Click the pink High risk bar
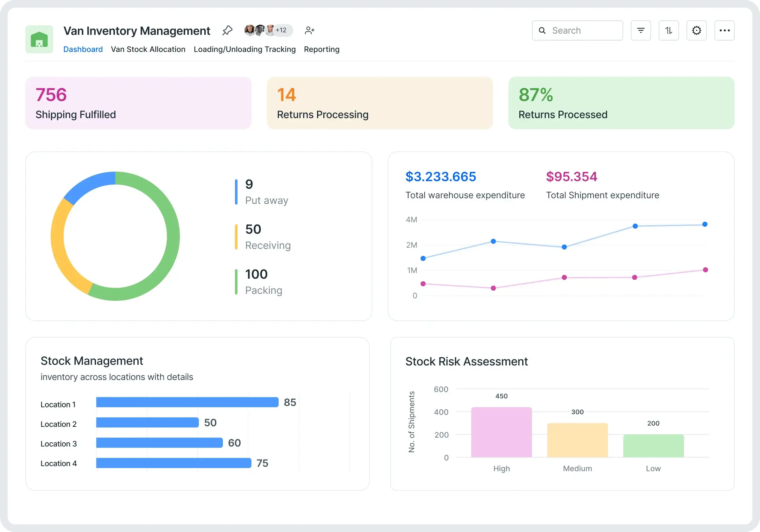This screenshot has width=760, height=532. coord(501,432)
